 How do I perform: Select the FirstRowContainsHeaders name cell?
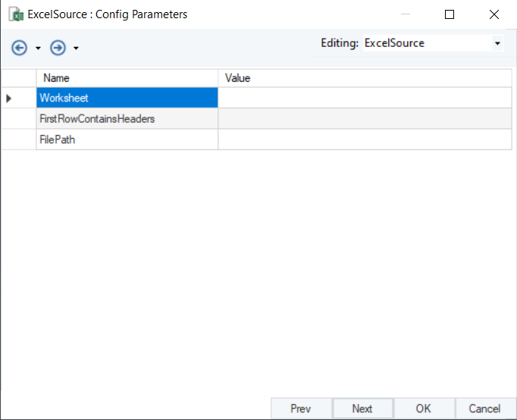coord(127,119)
